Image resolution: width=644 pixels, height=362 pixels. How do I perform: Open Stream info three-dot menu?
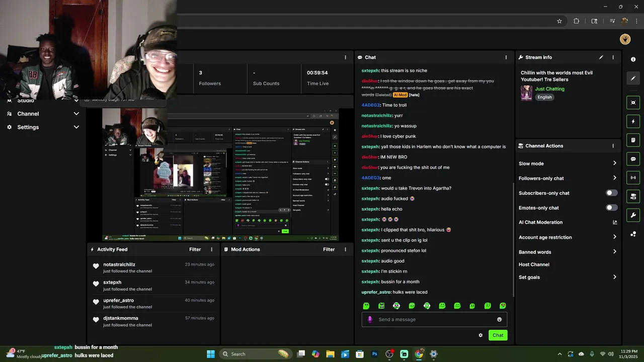(613, 57)
